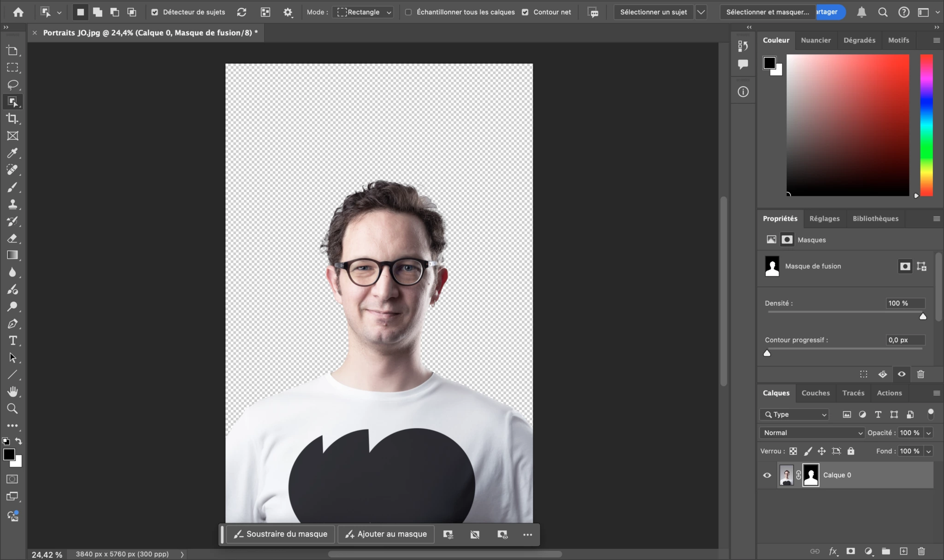Select the Type tool

(12, 341)
